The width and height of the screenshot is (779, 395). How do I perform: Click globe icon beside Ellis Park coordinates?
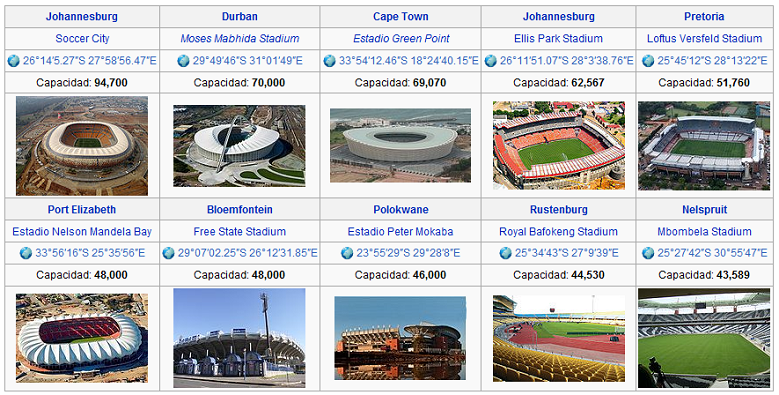click(x=490, y=61)
